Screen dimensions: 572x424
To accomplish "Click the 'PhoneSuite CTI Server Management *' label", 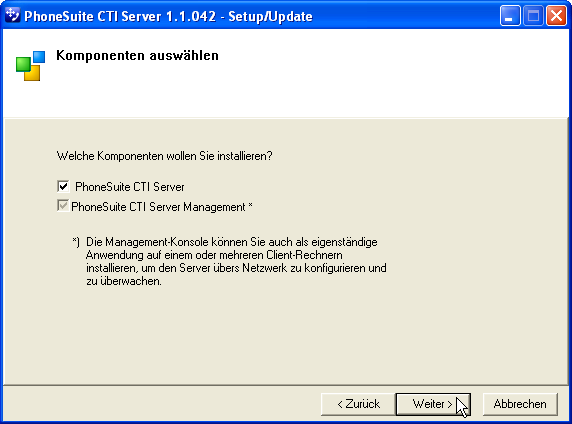I will (x=162, y=207).
